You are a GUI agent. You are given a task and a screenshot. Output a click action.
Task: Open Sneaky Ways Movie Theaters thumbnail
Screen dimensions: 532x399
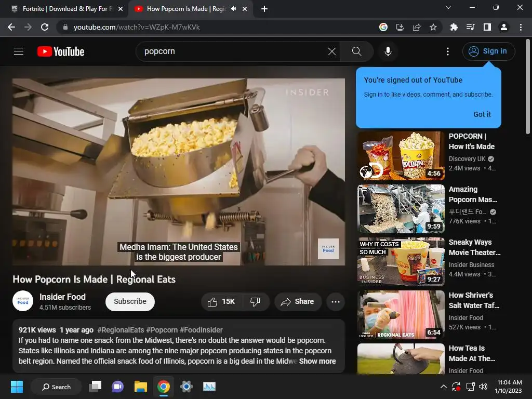click(401, 262)
